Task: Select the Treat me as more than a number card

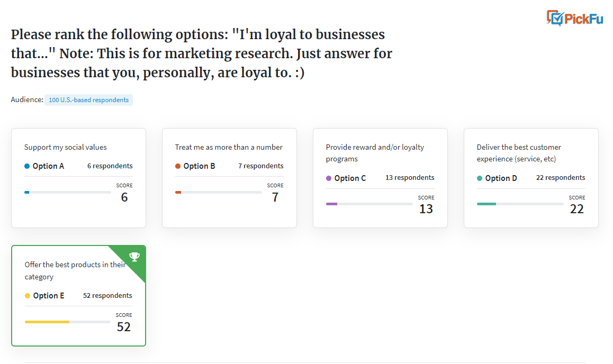Action: (230, 178)
